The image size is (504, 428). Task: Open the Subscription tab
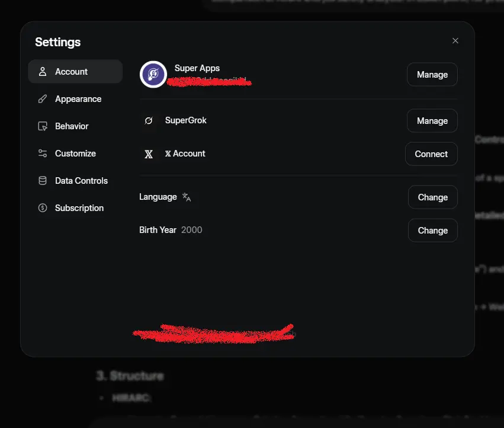(75, 208)
